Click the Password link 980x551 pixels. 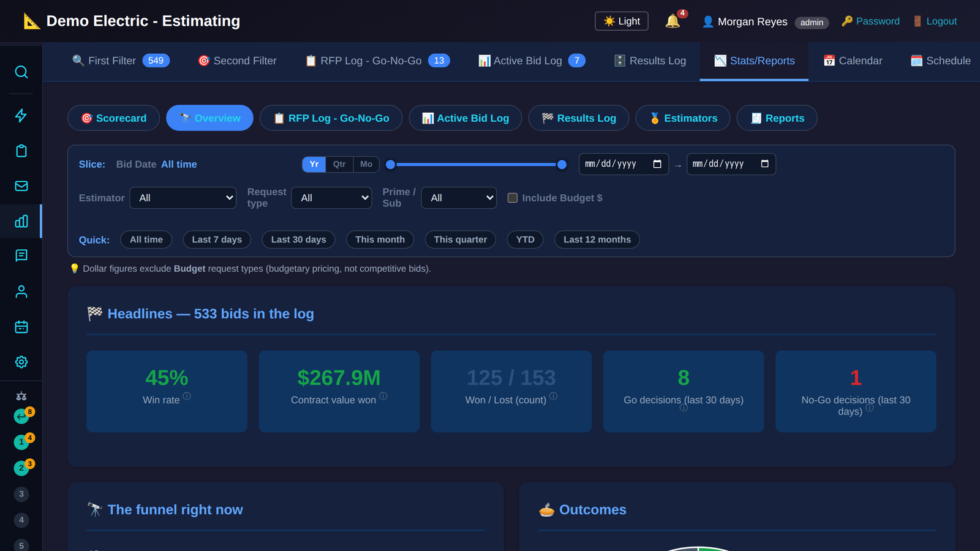coord(870,21)
